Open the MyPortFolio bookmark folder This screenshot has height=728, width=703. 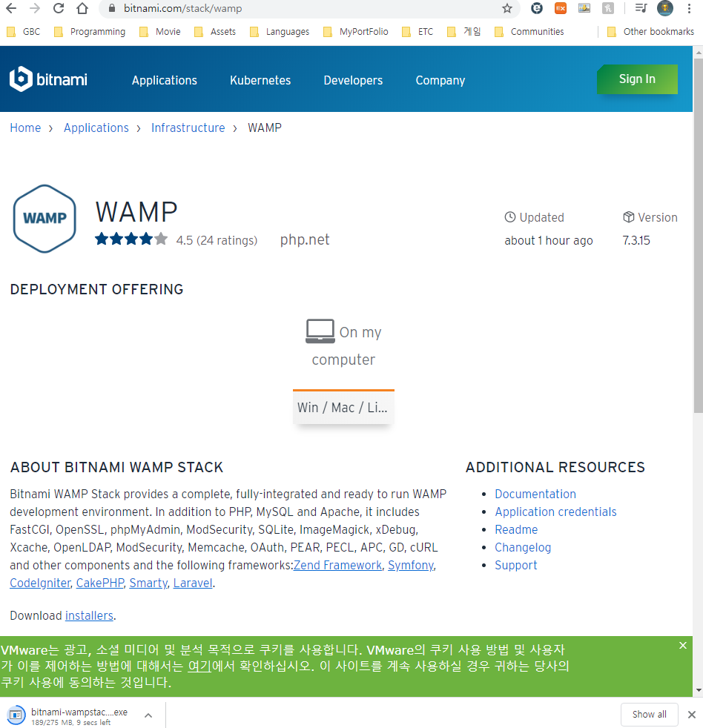(356, 32)
